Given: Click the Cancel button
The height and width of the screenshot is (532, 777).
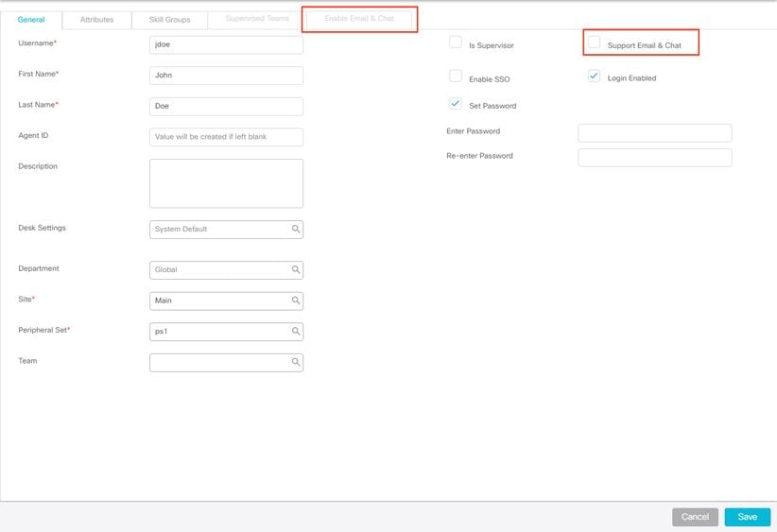Looking at the screenshot, I should tap(695, 517).
